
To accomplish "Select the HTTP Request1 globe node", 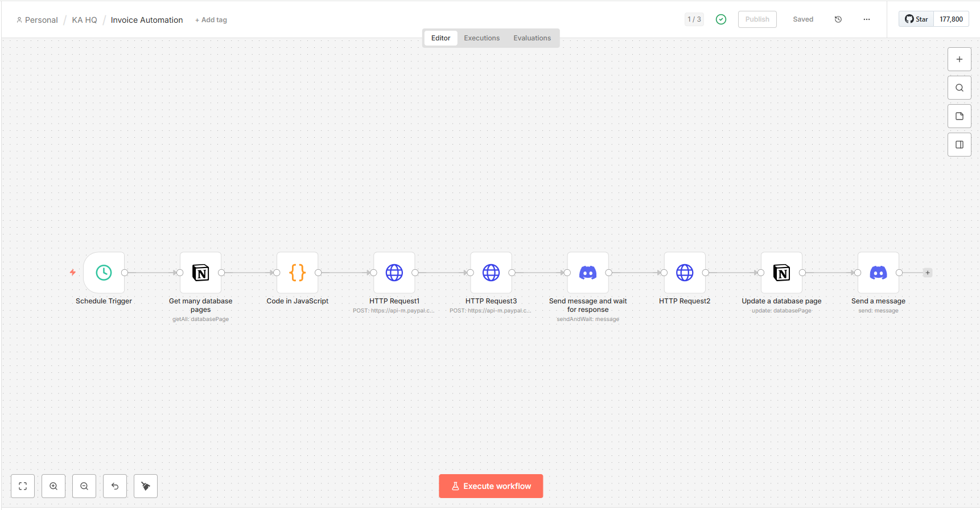I will (x=394, y=273).
